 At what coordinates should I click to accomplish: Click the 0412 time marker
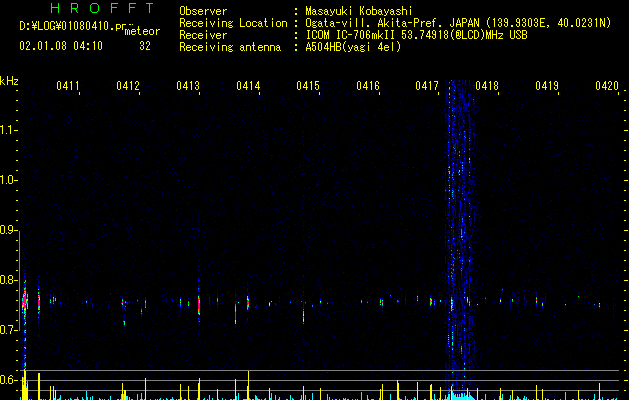click(x=128, y=85)
